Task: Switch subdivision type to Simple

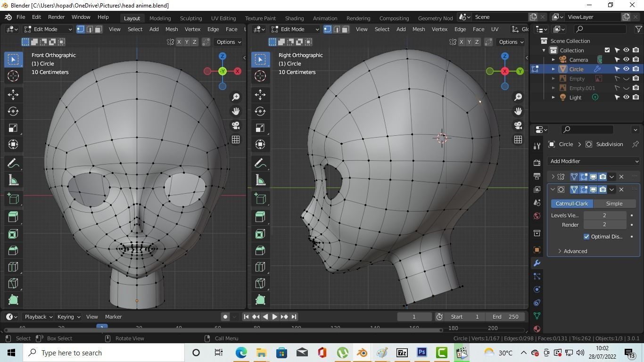Action: (614, 203)
